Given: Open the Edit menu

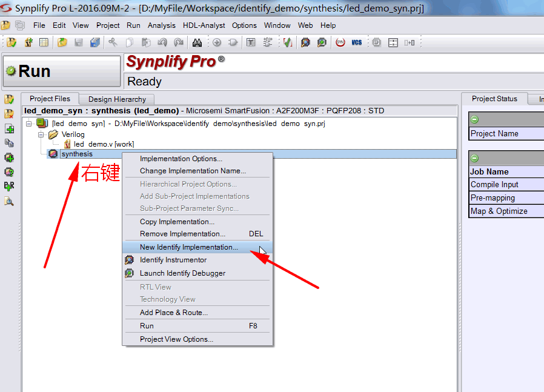Looking at the screenshot, I should point(59,25).
